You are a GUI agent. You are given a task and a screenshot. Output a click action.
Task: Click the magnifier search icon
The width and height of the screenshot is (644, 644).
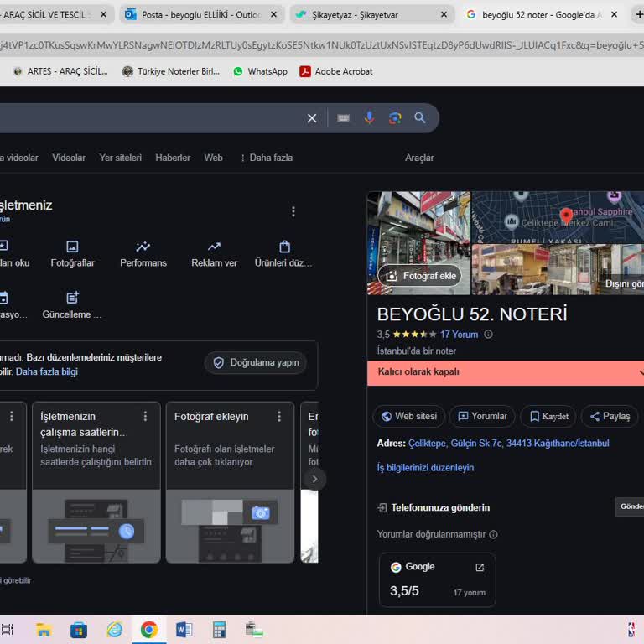click(x=420, y=118)
